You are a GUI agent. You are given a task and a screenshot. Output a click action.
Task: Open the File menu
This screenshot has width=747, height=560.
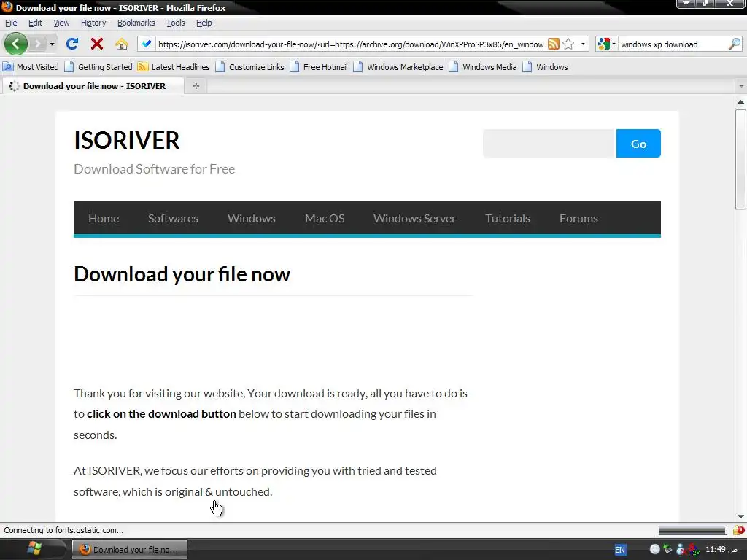(11, 23)
